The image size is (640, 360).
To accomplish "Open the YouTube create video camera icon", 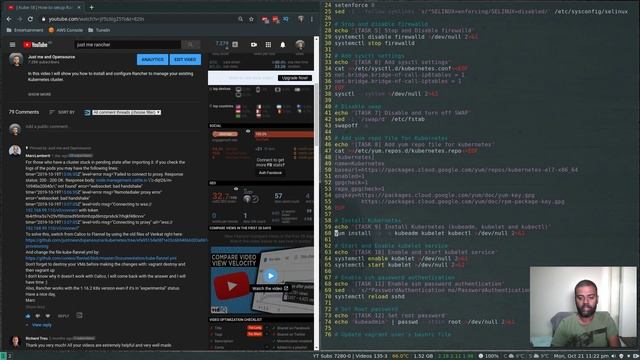I will coord(254,44).
